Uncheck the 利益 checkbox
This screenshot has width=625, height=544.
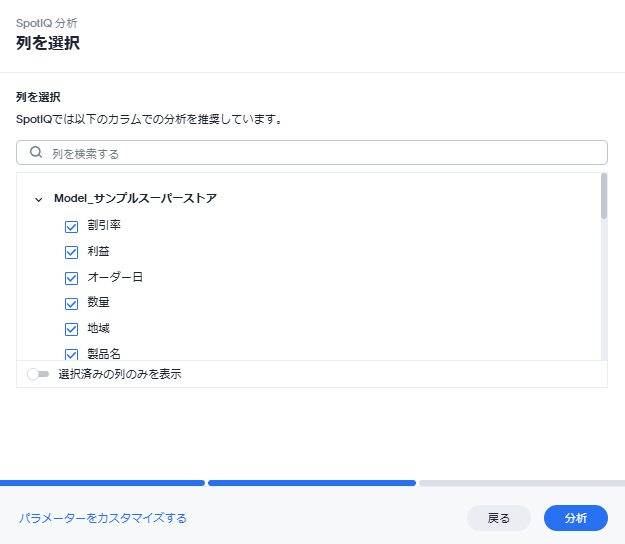pyautogui.click(x=71, y=252)
